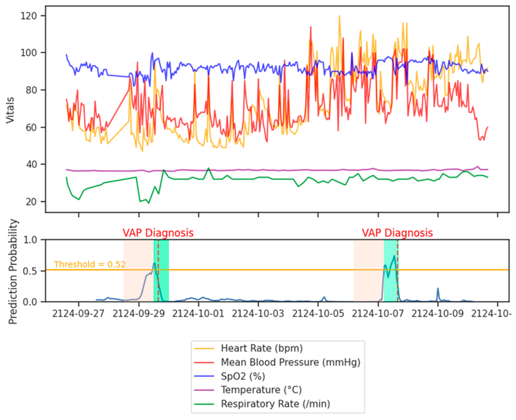This screenshot has width=516, height=420.
Task: Click the first dashed red VAP diagnosis line
Action: (x=158, y=271)
